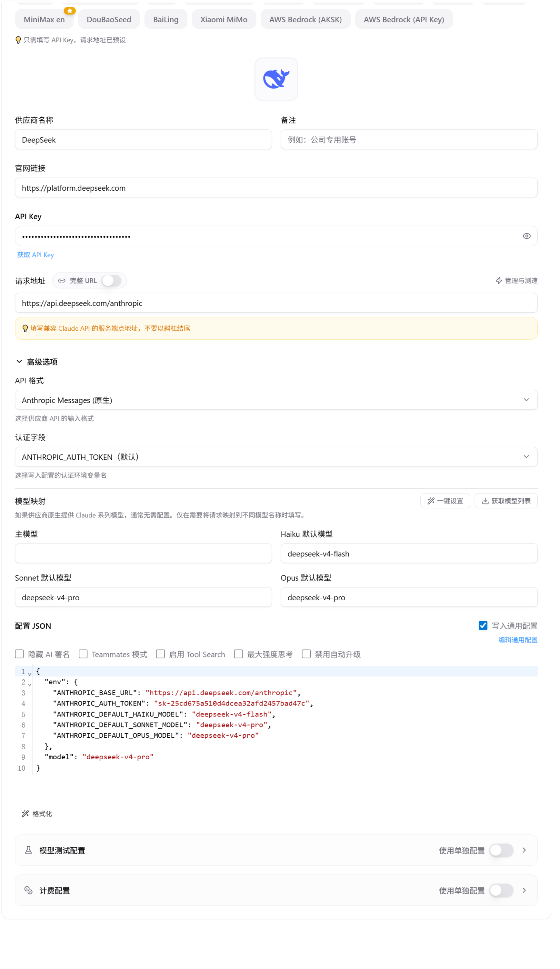This screenshot has width=560, height=969.
Task: Click the Sonnet 默认模型 field
Action: (x=143, y=597)
